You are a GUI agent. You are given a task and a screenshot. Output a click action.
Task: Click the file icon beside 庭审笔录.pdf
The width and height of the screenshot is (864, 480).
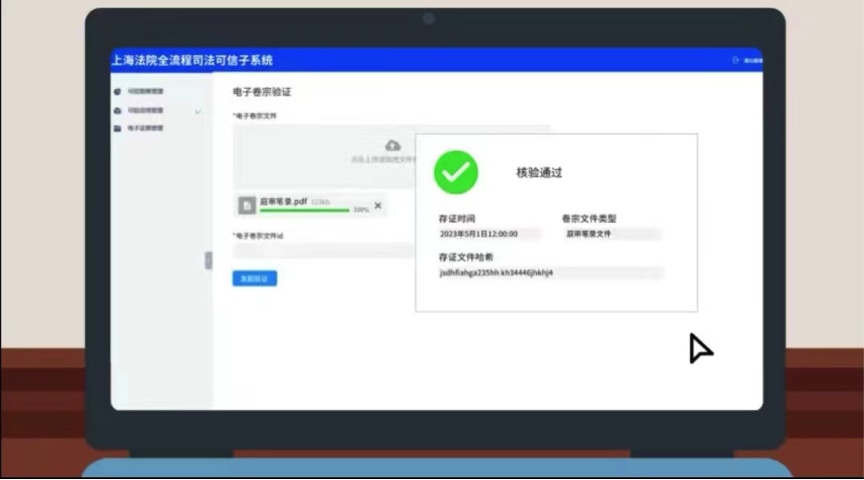(x=247, y=205)
